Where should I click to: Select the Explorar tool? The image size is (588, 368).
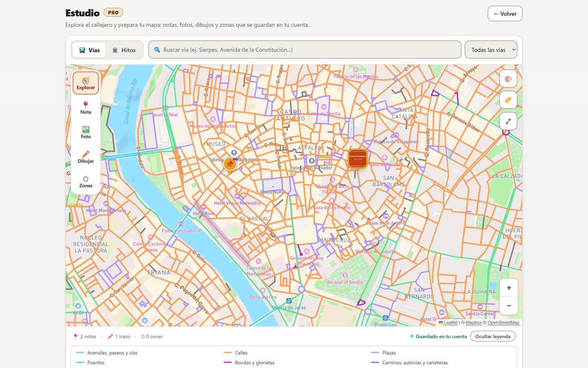coord(86,83)
